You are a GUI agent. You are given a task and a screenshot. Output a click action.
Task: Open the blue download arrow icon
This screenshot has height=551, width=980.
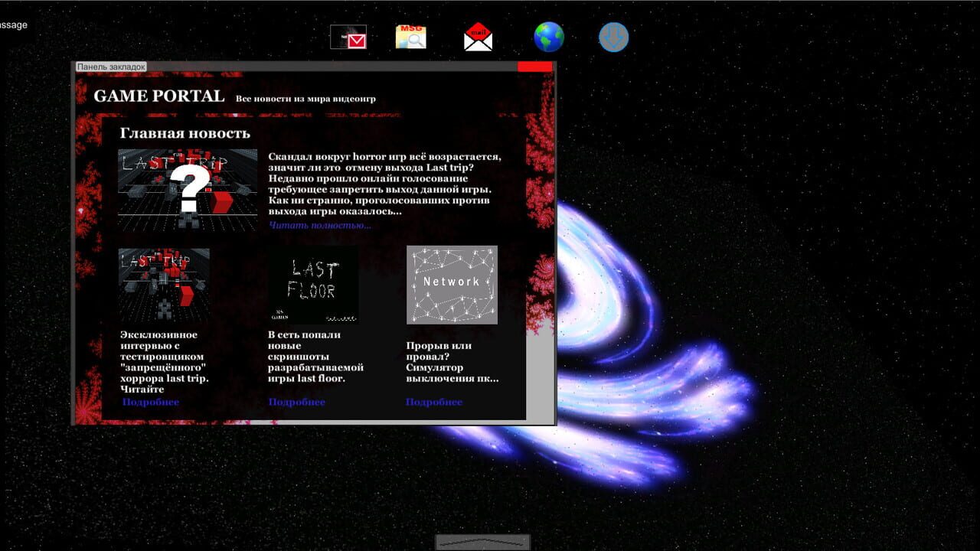[x=613, y=37]
